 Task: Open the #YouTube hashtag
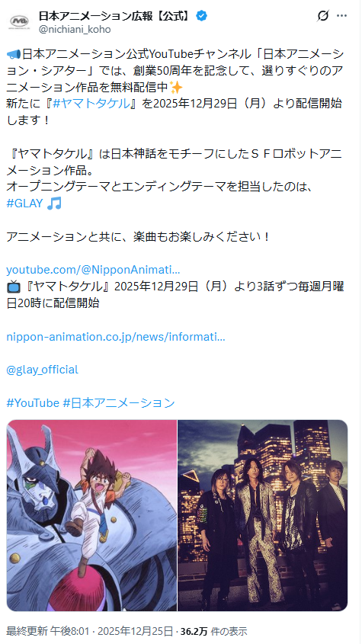coord(33,403)
